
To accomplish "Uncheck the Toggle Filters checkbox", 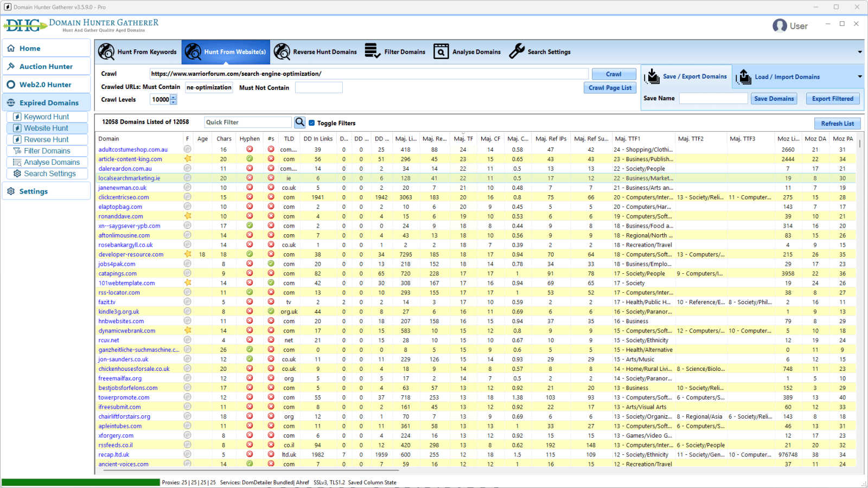I will coord(311,123).
